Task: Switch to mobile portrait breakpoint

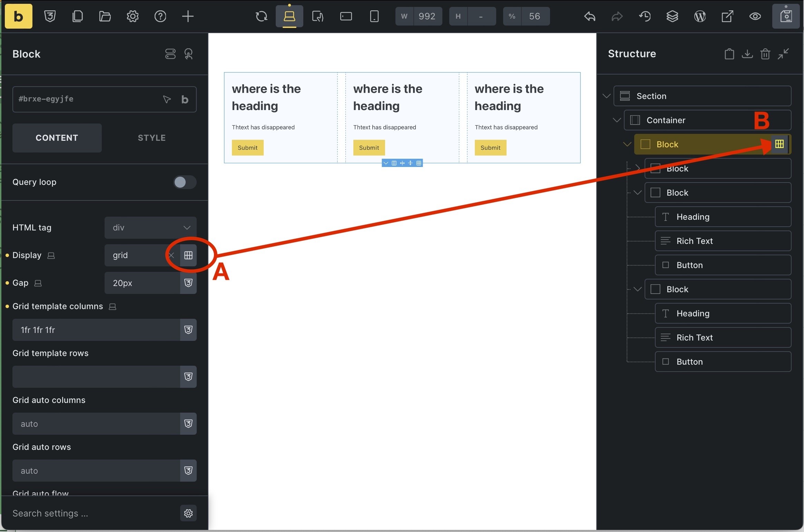Action: click(x=374, y=16)
